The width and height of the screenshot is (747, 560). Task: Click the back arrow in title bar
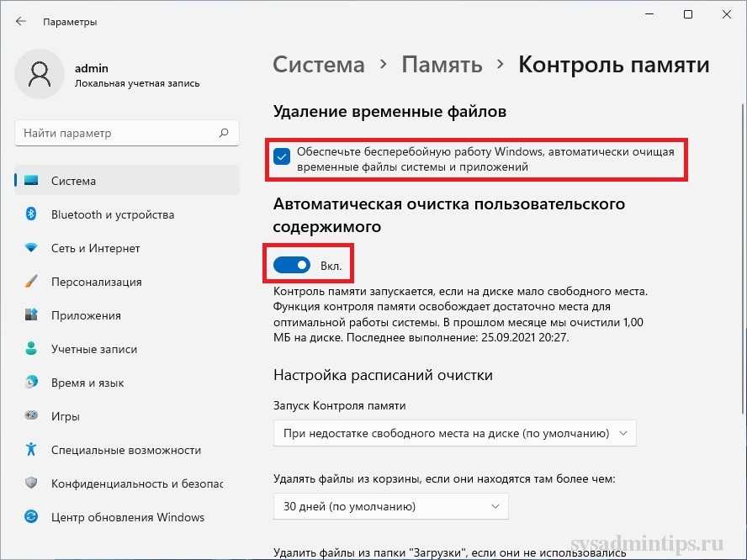coord(21,21)
